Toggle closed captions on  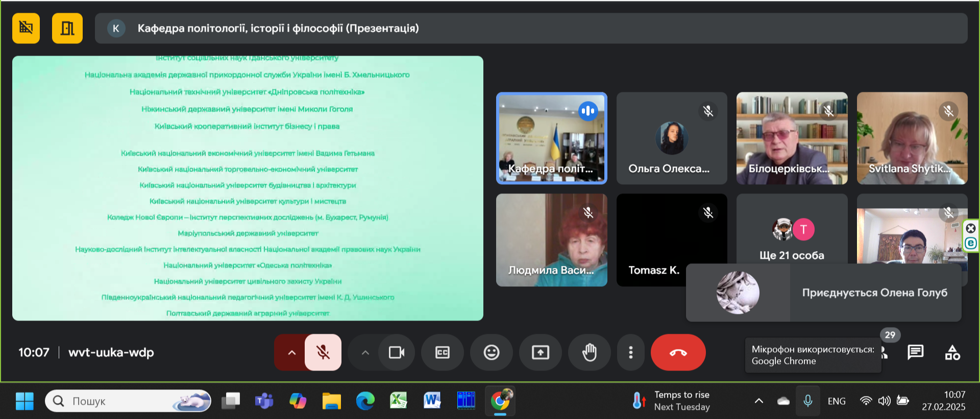(x=442, y=352)
